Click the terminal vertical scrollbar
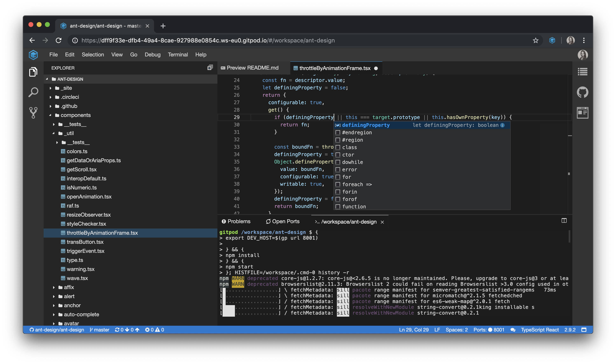616x364 pixels. 569,236
